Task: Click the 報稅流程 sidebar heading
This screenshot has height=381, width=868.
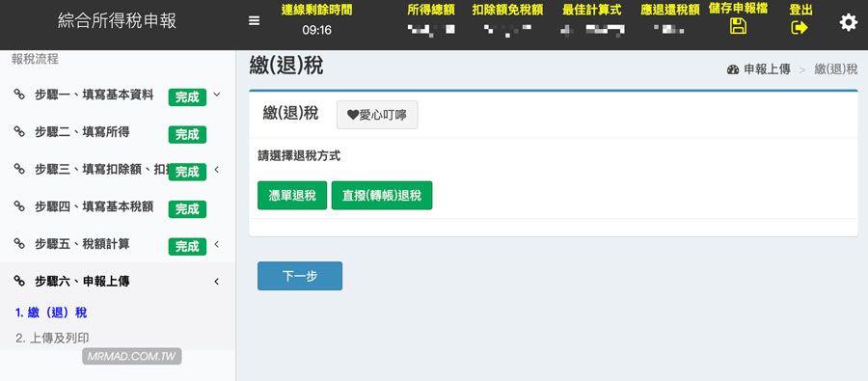Action: [x=35, y=59]
